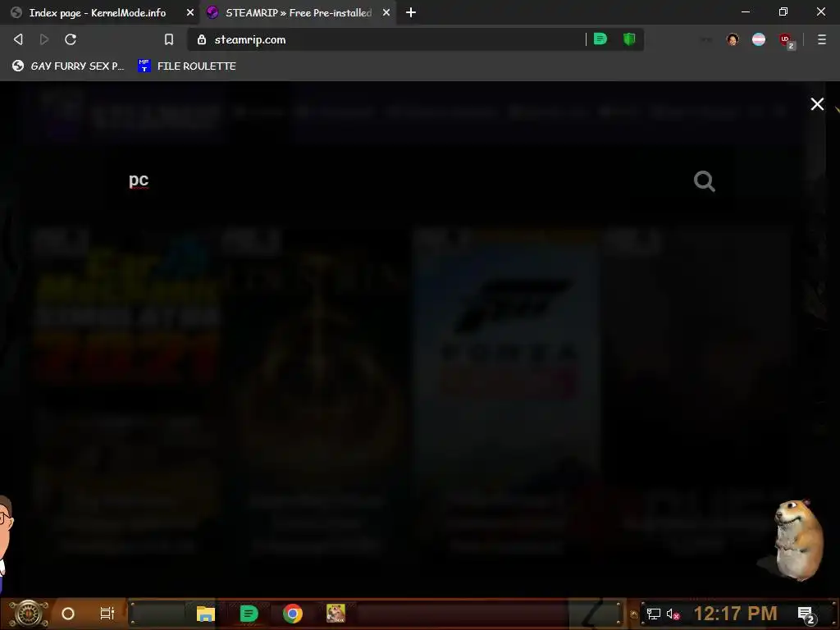
Task: Open the notification center with badge 2
Action: [806, 615]
